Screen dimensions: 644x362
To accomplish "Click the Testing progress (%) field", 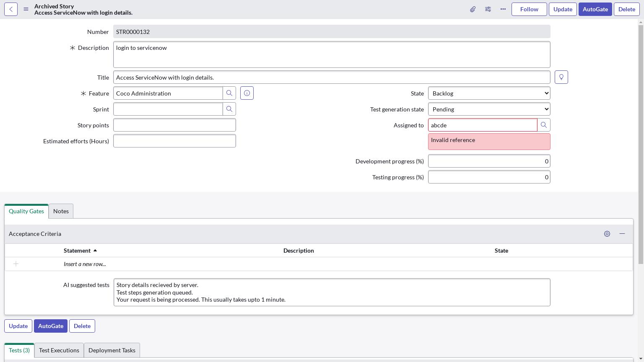I will (x=489, y=177).
